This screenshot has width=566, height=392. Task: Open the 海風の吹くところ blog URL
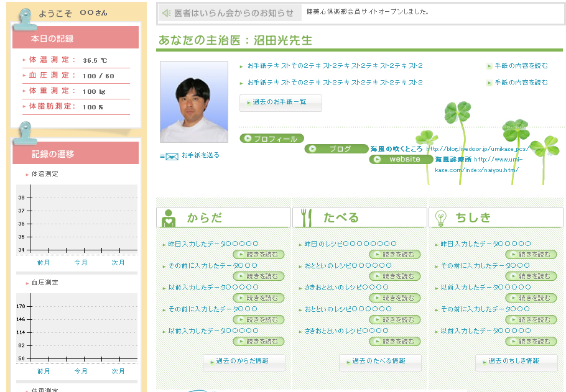[x=477, y=149]
